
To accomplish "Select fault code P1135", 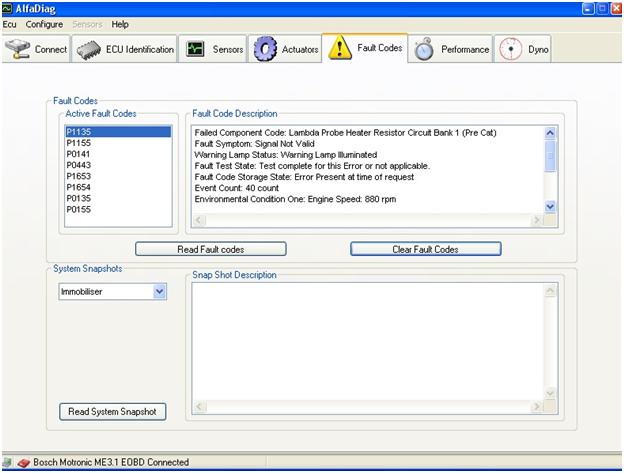I will click(118, 132).
